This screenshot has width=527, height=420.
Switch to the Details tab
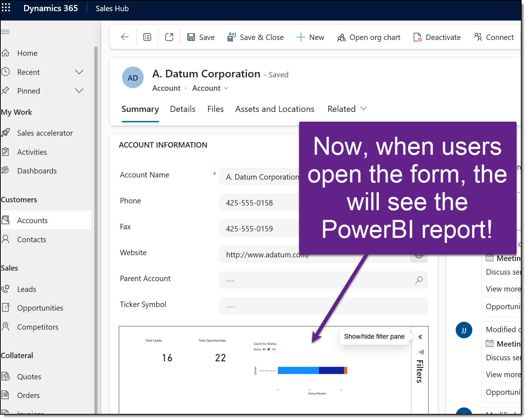click(183, 109)
